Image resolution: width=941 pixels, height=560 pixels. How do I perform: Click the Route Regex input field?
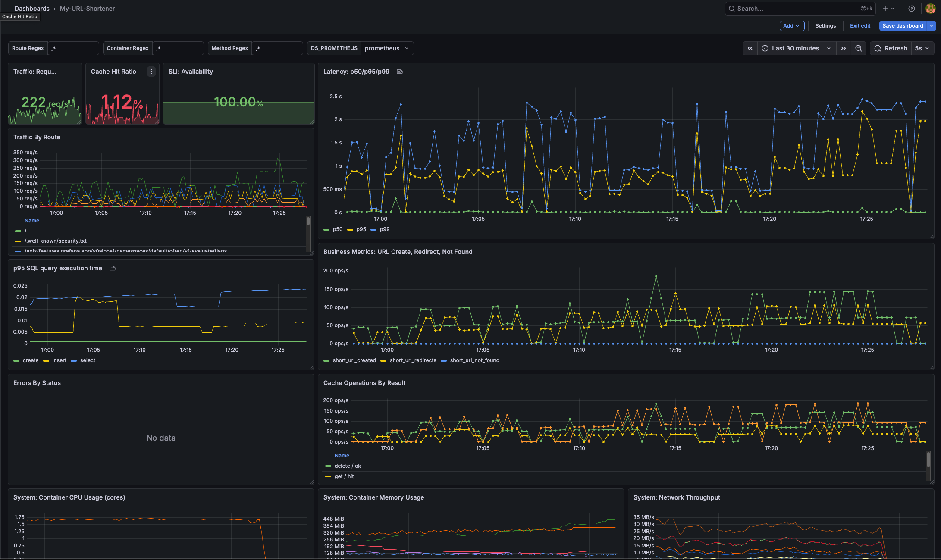point(73,48)
